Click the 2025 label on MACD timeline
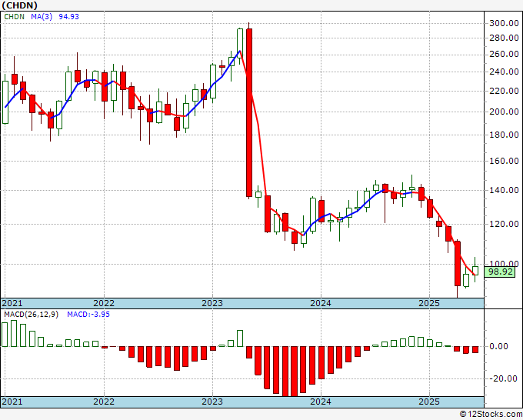This screenshot has height=420, width=523. [x=429, y=402]
